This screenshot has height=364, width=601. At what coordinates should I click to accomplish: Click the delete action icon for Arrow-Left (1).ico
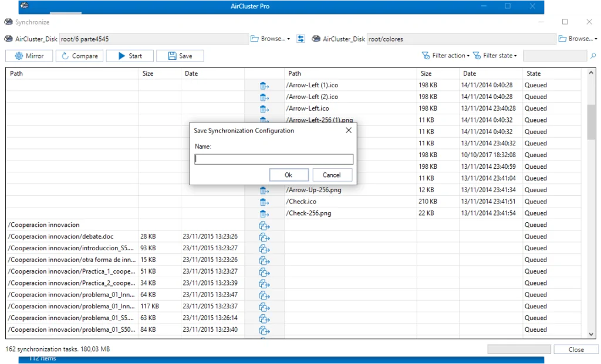pos(264,86)
